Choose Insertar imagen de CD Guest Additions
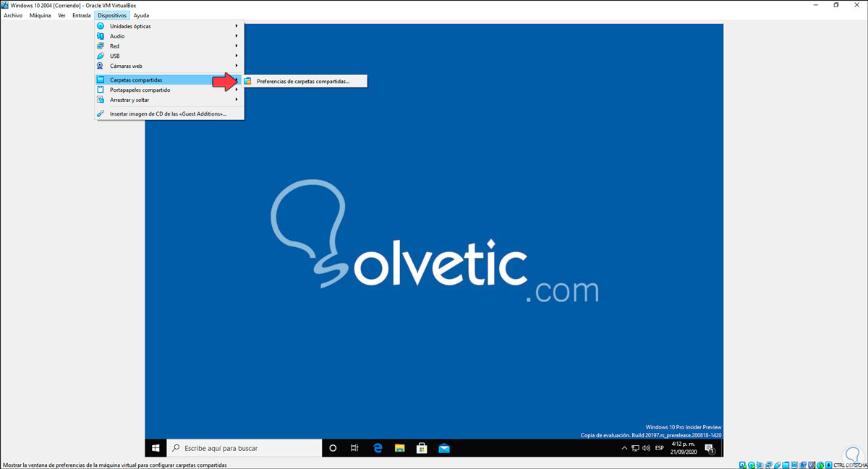The height and width of the screenshot is (469, 868). pyautogui.click(x=170, y=114)
